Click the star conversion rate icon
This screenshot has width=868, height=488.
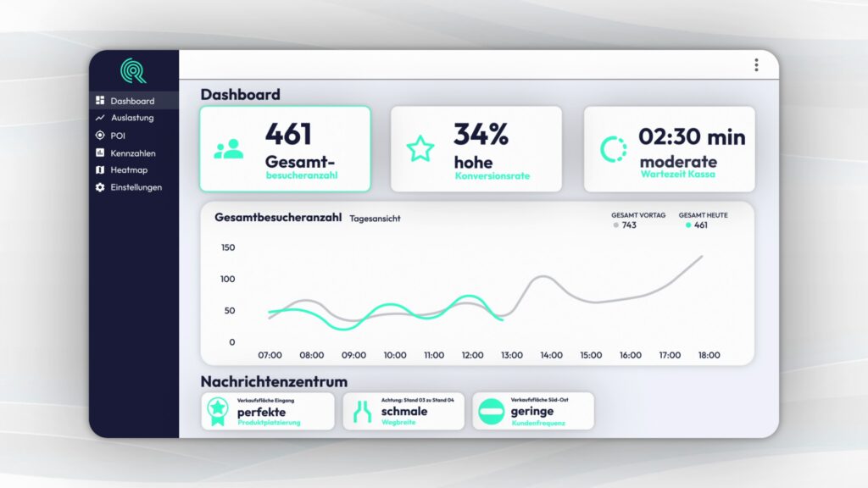point(420,149)
